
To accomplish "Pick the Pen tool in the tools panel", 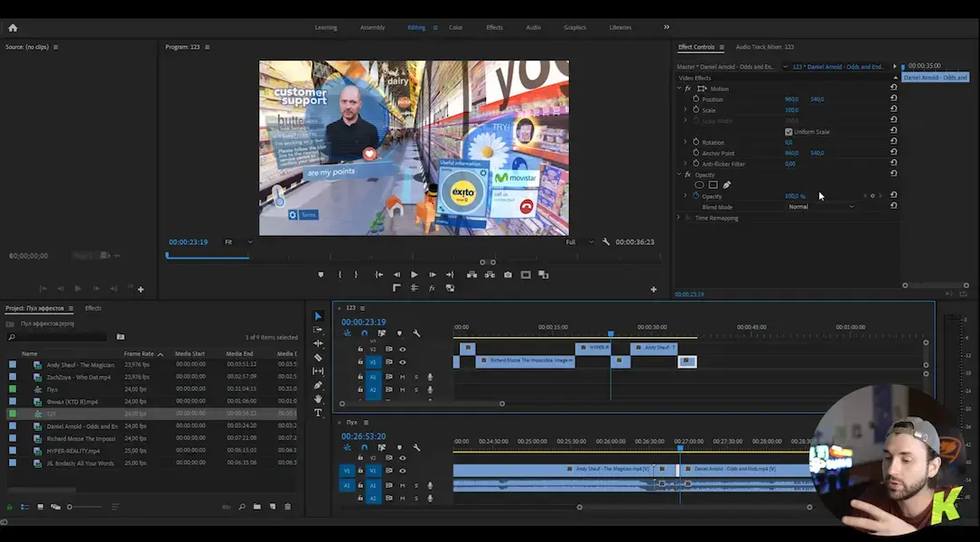I will click(x=318, y=385).
